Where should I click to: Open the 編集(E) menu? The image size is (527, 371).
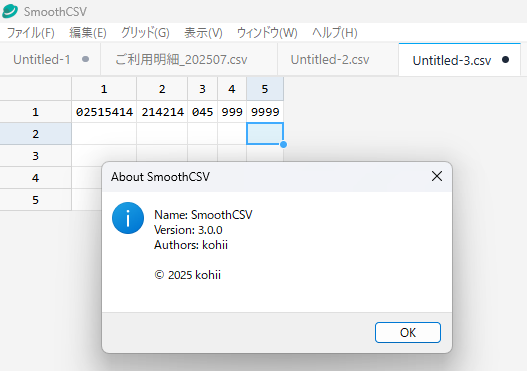(88, 33)
